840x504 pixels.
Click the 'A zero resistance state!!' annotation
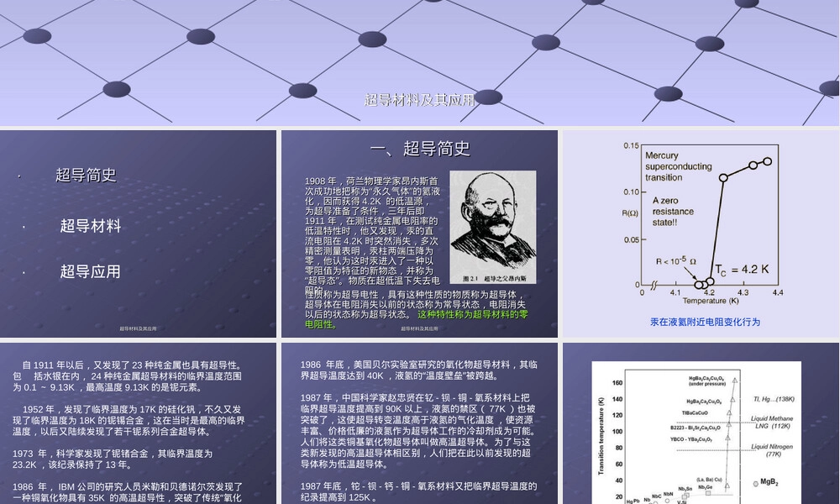pos(673,212)
